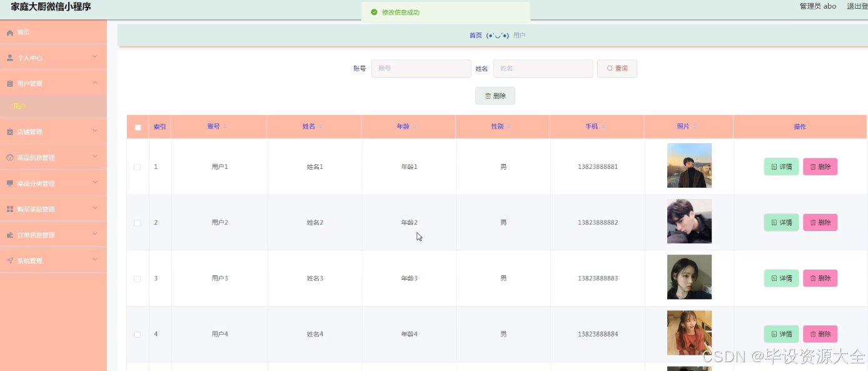Sort the table by 姓名 column arrows
Viewport: 868px width, 371px height.
tap(321, 126)
